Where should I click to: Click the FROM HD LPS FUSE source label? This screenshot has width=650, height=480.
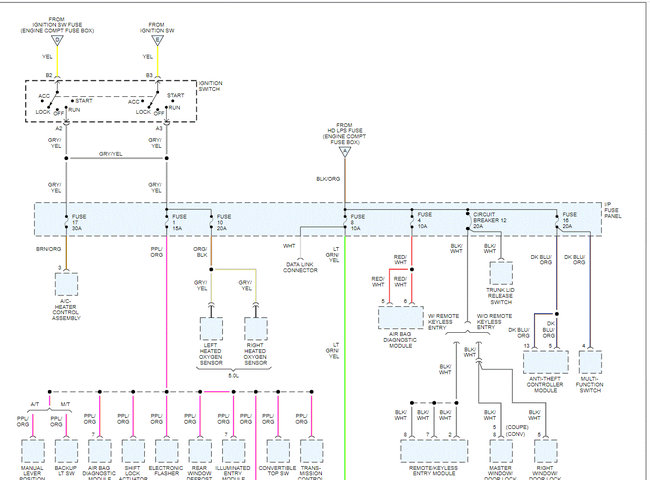pyautogui.click(x=344, y=133)
